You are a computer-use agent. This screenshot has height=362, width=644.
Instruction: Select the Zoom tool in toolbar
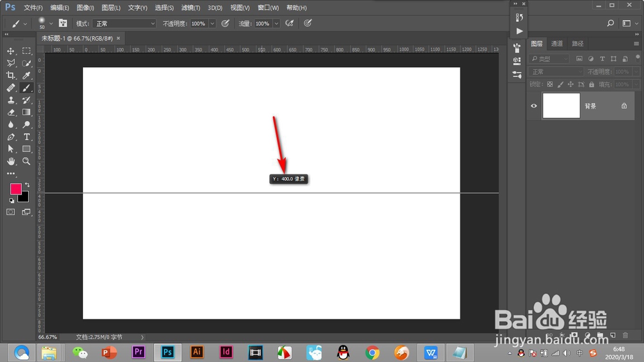coord(26,161)
